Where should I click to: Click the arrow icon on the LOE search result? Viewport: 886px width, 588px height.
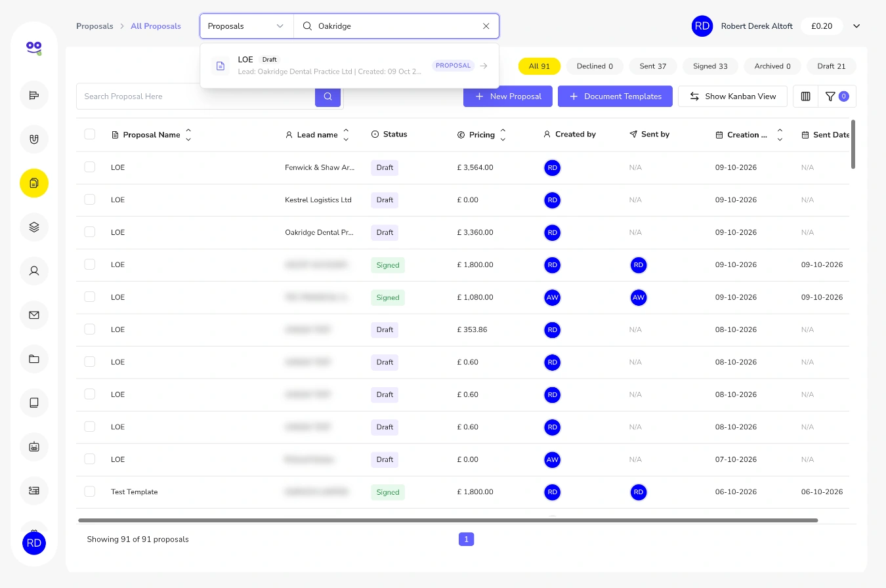tap(484, 66)
